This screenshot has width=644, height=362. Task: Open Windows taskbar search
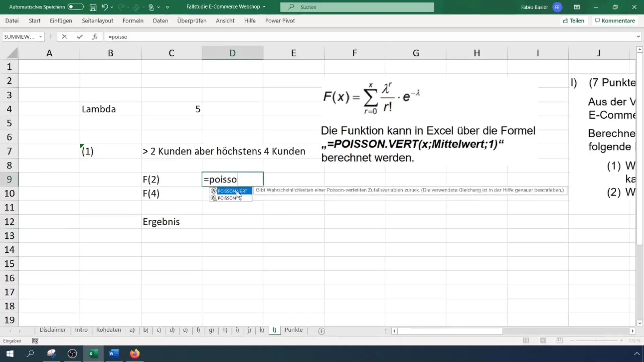click(31, 354)
